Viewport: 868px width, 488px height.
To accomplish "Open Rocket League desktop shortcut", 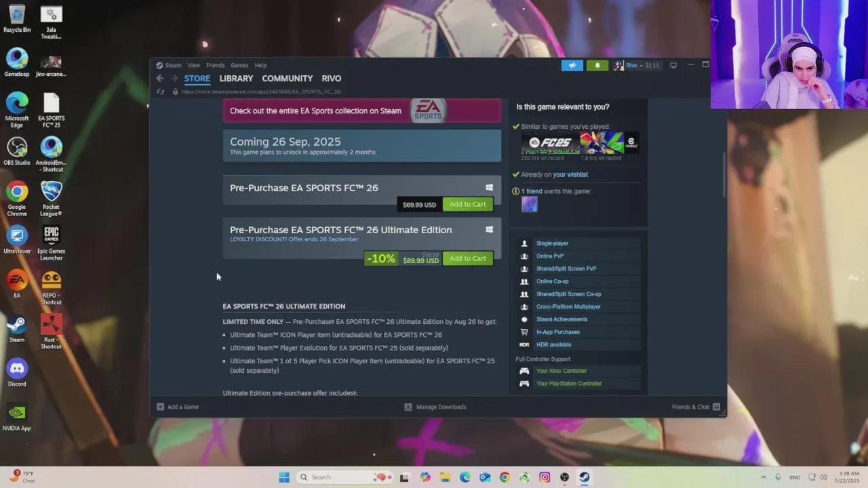I will coord(51,199).
